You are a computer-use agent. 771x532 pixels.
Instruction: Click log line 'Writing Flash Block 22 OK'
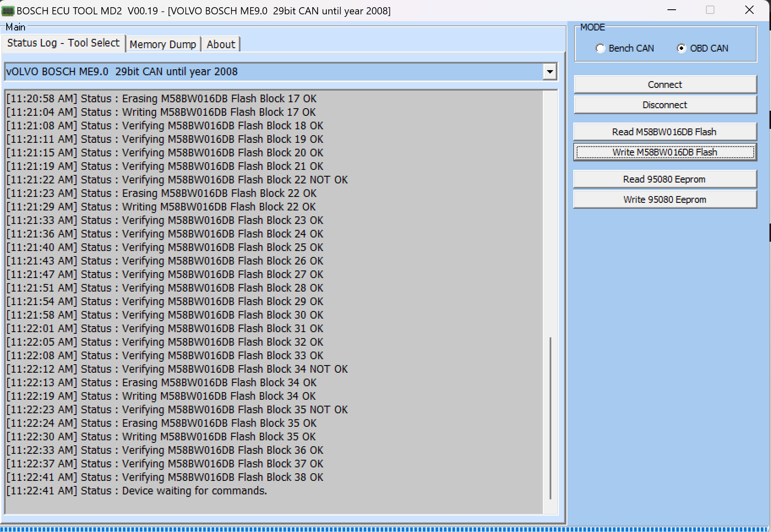pos(161,207)
